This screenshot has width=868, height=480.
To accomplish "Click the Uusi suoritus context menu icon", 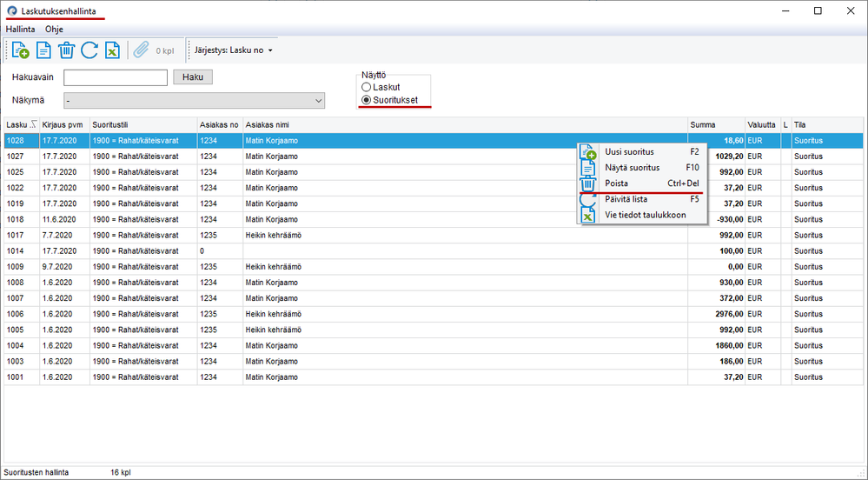I will [x=588, y=152].
